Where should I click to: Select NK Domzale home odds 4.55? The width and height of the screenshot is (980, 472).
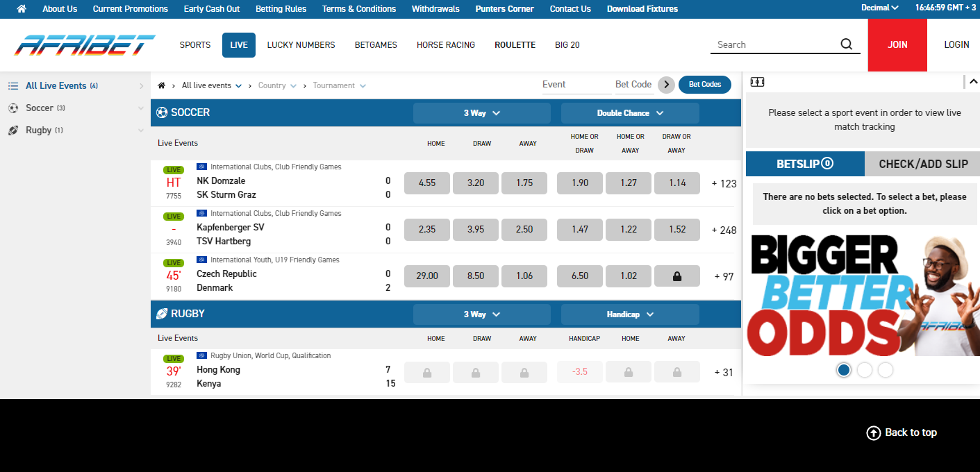[427, 183]
